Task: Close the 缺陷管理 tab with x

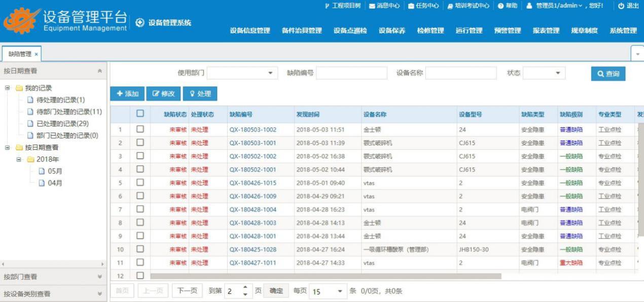Action: 36,54
